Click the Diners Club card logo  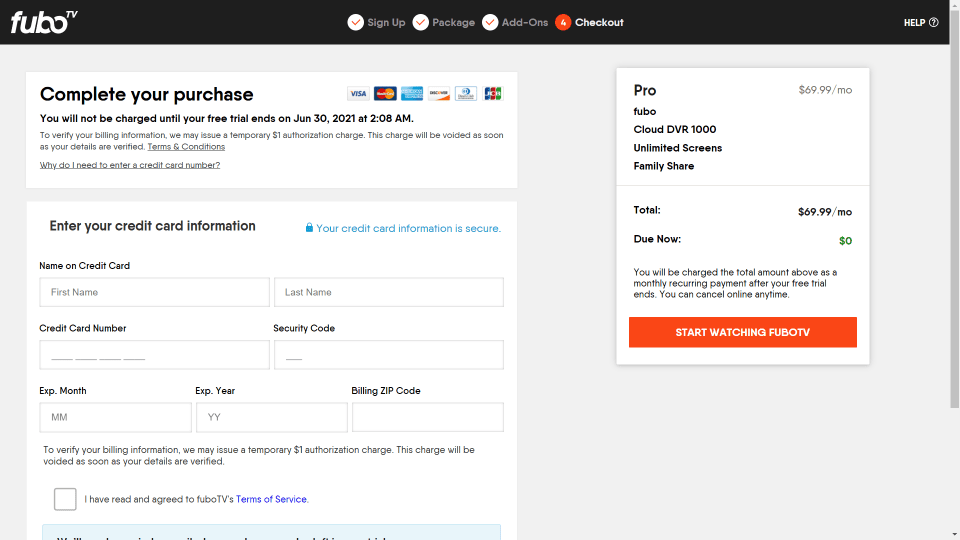pyautogui.click(x=466, y=94)
